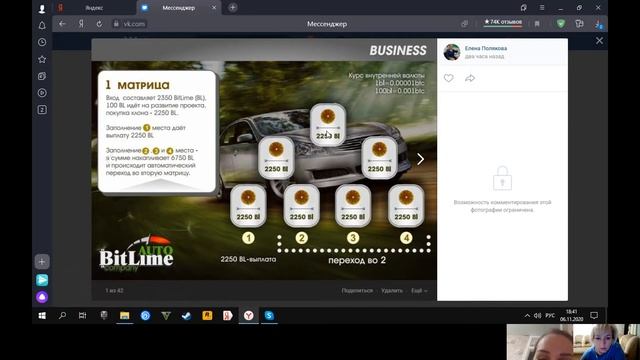The image size is (640, 360).
Task: Switch the РУС keyboard language indicator
Action: 550,316
